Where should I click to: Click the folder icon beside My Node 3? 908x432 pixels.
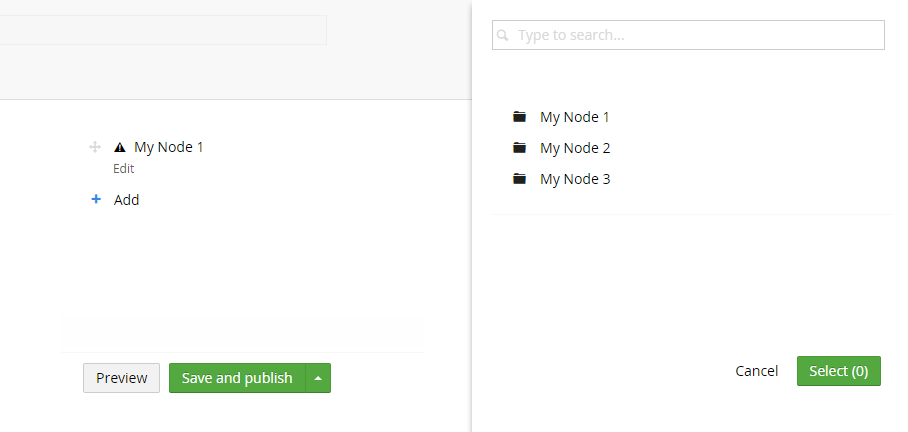coord(519,178)
